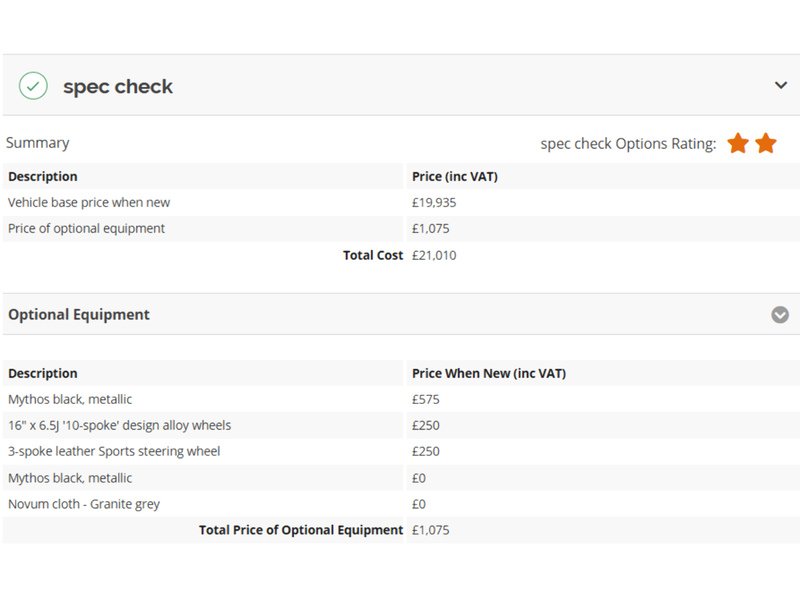Click the Summary label

click(38, 143)
